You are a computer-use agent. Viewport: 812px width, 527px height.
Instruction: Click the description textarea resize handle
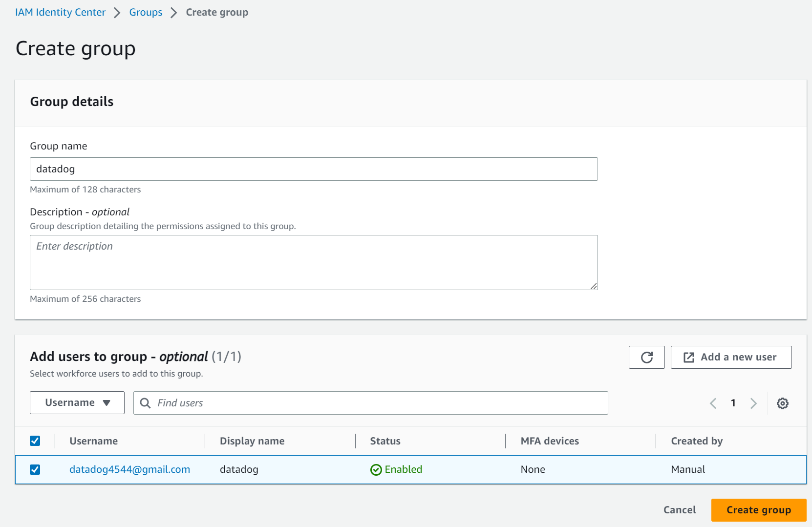tap(594, 286)
